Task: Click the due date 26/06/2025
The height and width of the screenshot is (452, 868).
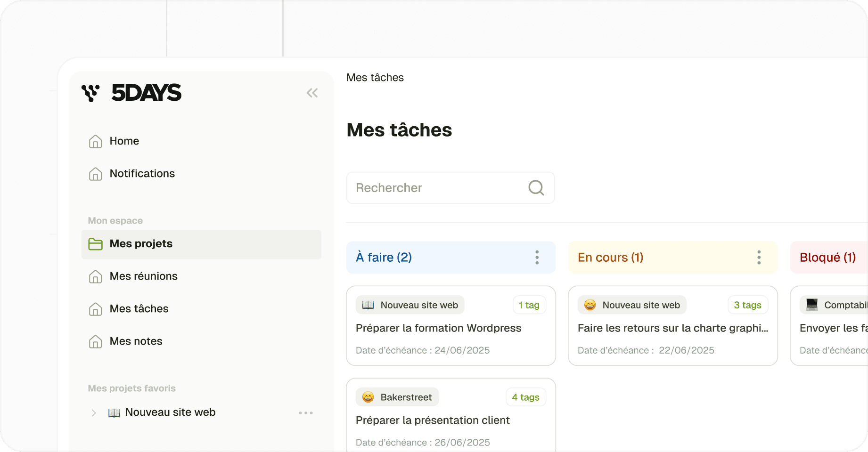Action: point(462,443)
